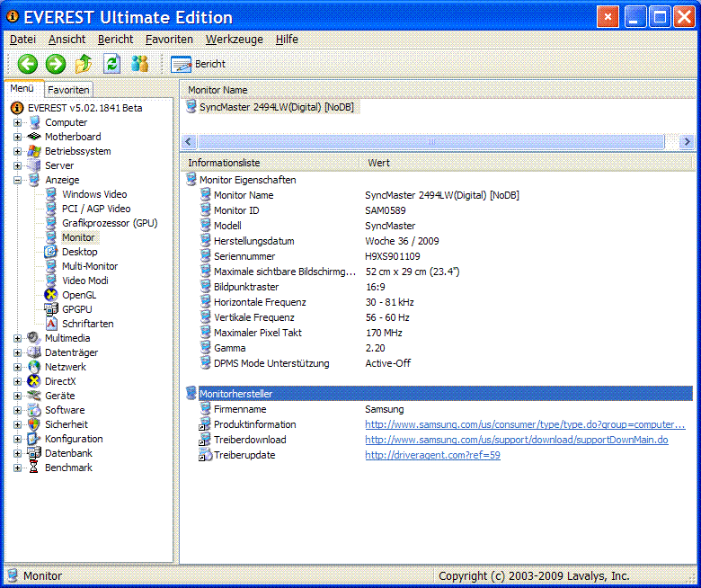Screen dimensions: 701x588
Task: Collapse the Anzeige node
Action: pos(17,180)
